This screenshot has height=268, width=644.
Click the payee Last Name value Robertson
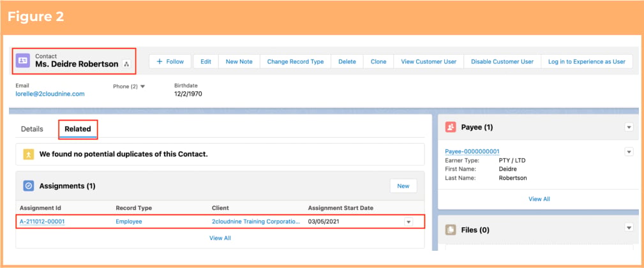[513, 178]
